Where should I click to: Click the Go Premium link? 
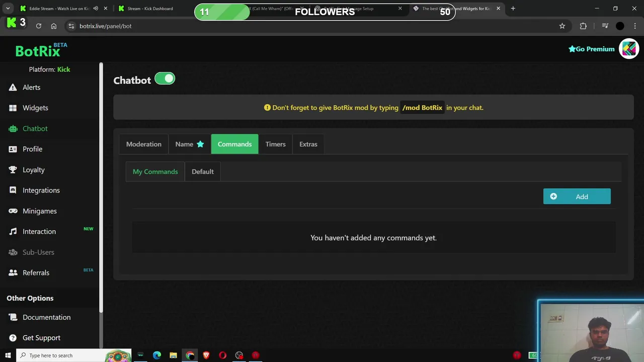pos(592,49)
